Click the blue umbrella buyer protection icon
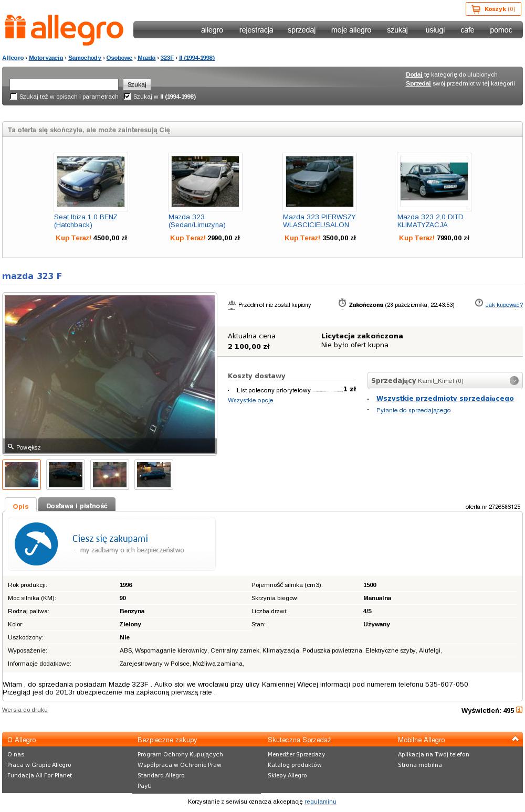525x812 pixels. coord(36,544)
